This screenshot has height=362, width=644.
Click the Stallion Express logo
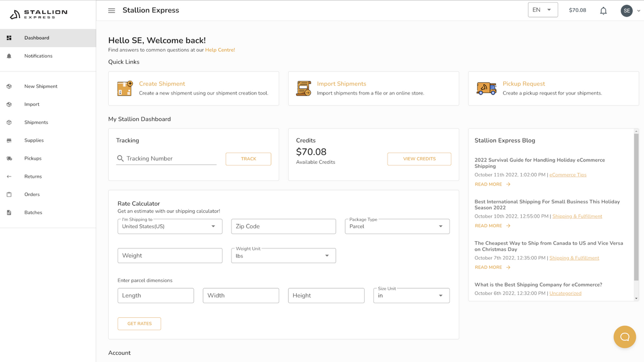(x=39, y=14)
